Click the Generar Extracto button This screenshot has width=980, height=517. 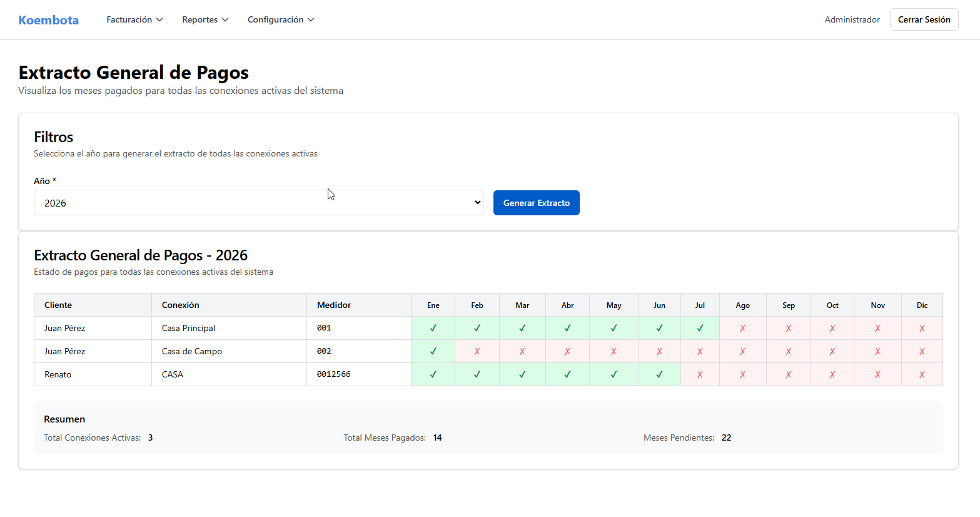[536, 203]
